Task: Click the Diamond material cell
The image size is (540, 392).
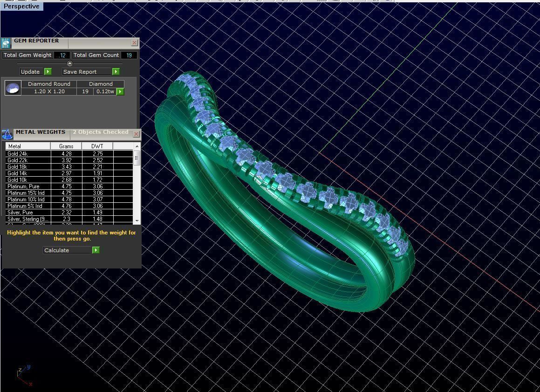Action: tap(101, 84)
